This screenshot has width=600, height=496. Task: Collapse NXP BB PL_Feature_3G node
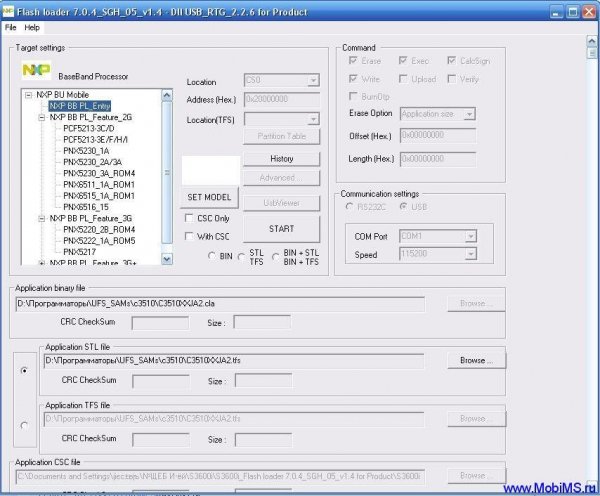tap(42, 219)
